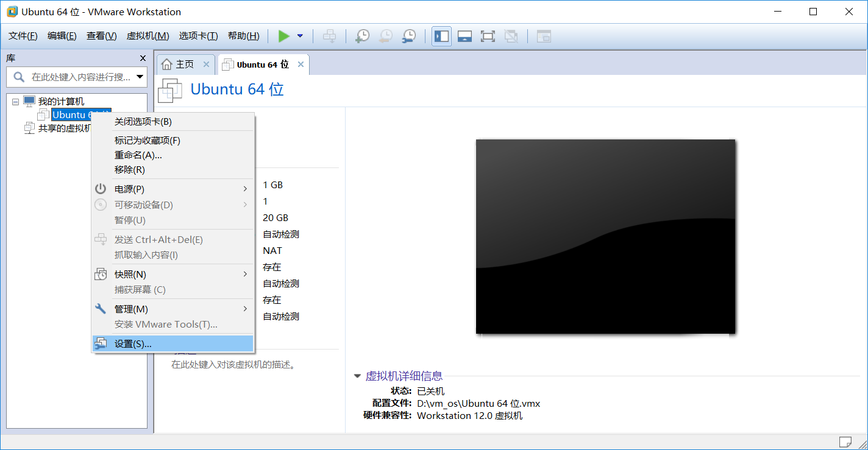The width and height of the screenshot is (868, 450).
Task: Click the 20 GB disk value
Action: click(276, 218)
